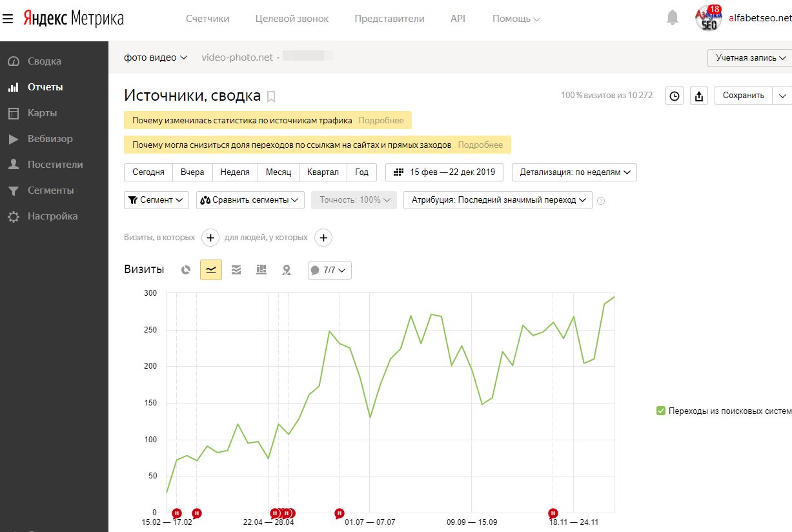Click the clock history icon
This screenshot has width=792, height=532.
pos(675,96)
